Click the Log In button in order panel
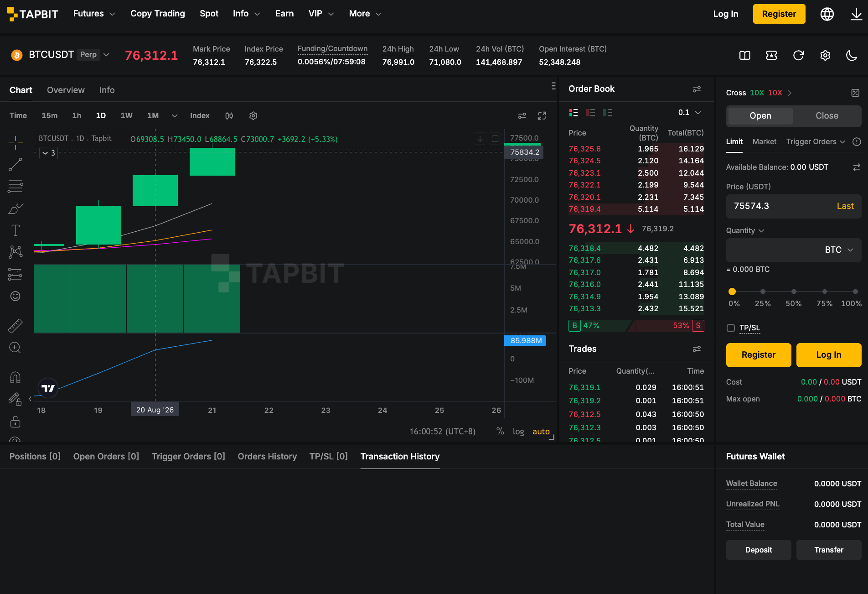This screenshot has width=868, height=594. 828,355
